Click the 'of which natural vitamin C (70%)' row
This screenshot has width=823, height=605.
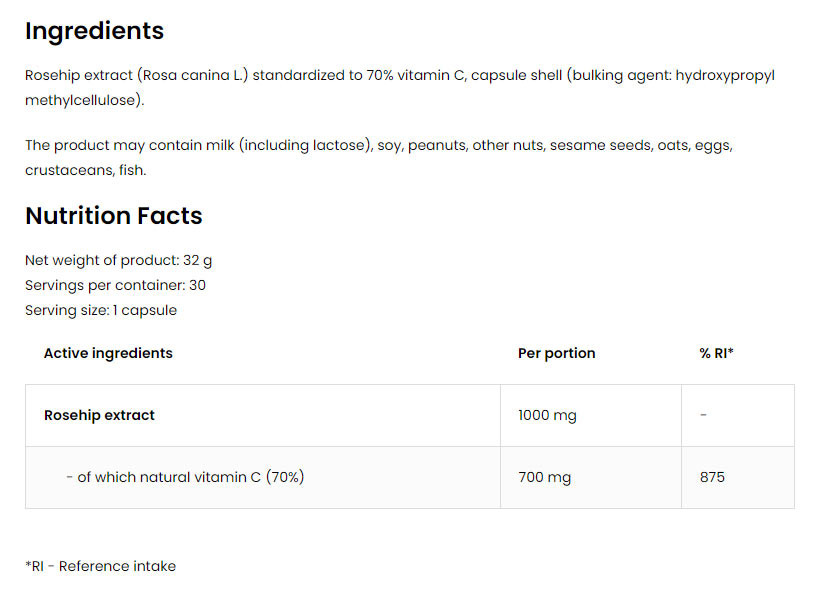[185, 477]
